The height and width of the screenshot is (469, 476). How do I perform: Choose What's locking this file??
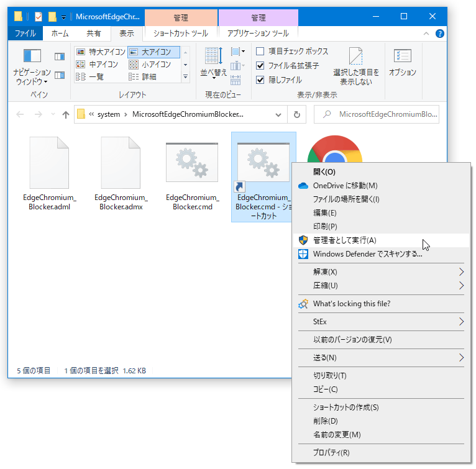tap(381, 304)
